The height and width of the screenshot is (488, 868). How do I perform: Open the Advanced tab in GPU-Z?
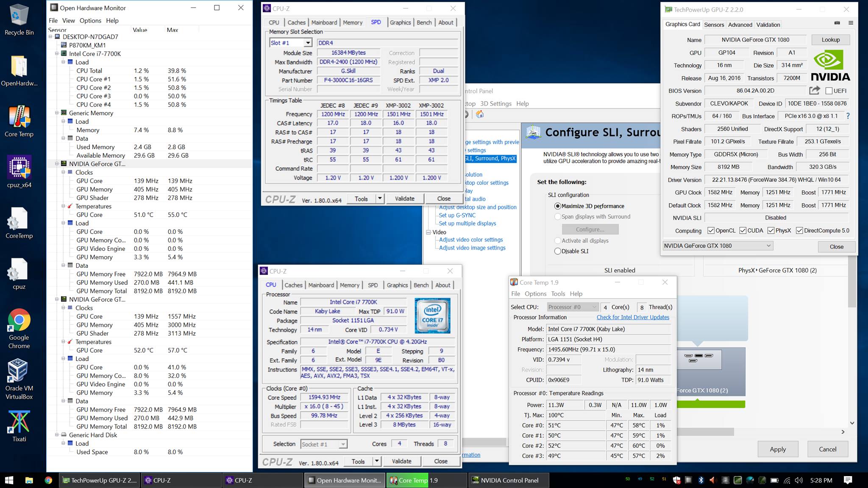tap(740, 25)
